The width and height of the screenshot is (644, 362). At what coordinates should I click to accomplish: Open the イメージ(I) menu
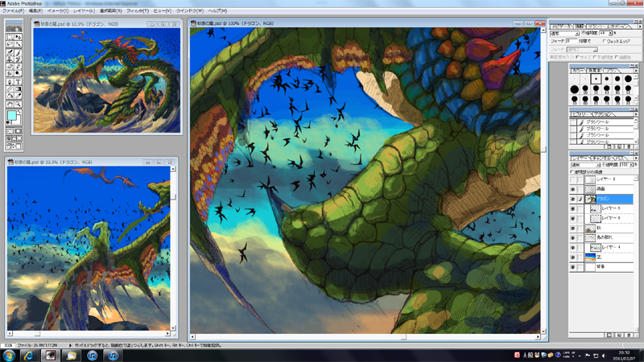pyautogui.click(x=58, y=11)
